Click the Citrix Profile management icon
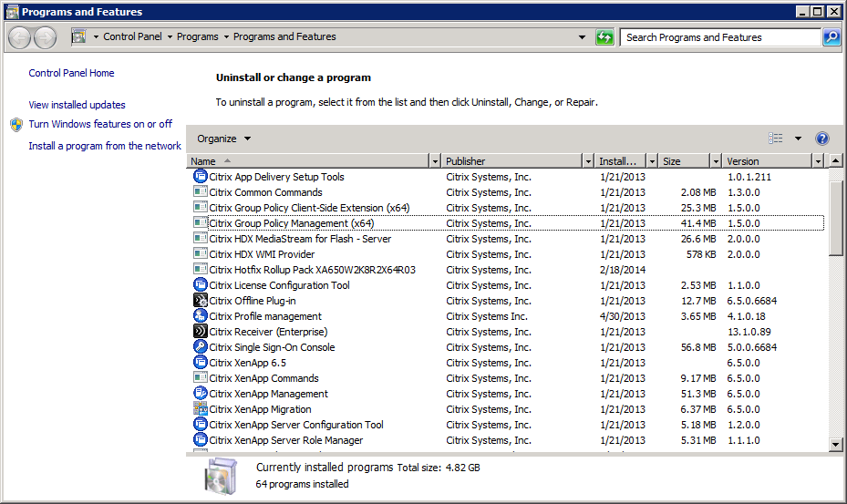Image resolution: width=847 pixels, height=504 pixels. pos(201,316)
